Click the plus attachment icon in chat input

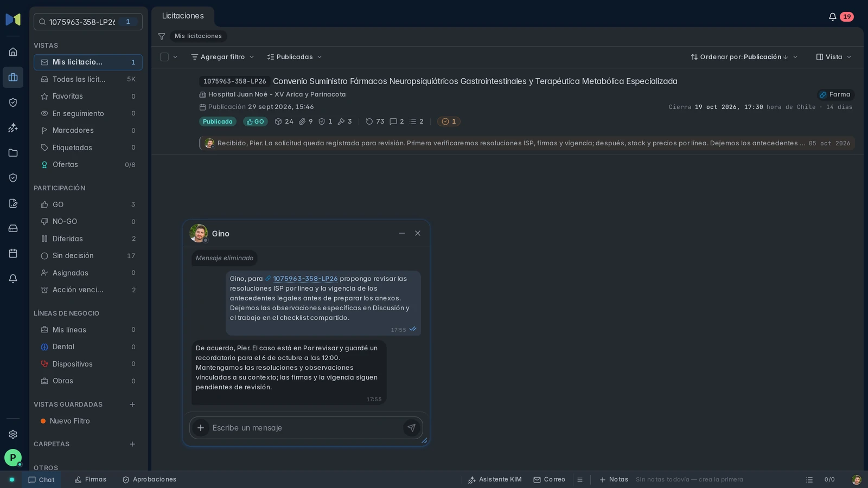(201, 428)
